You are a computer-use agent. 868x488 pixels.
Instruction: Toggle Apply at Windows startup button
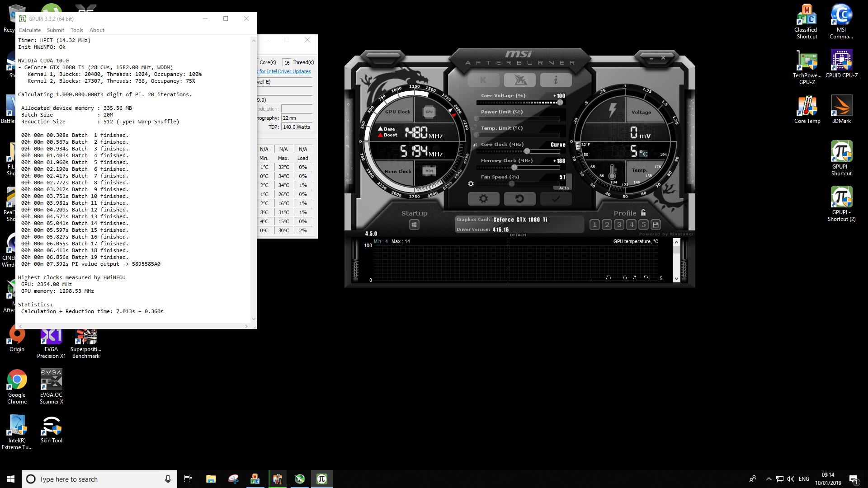coord(414,225)
